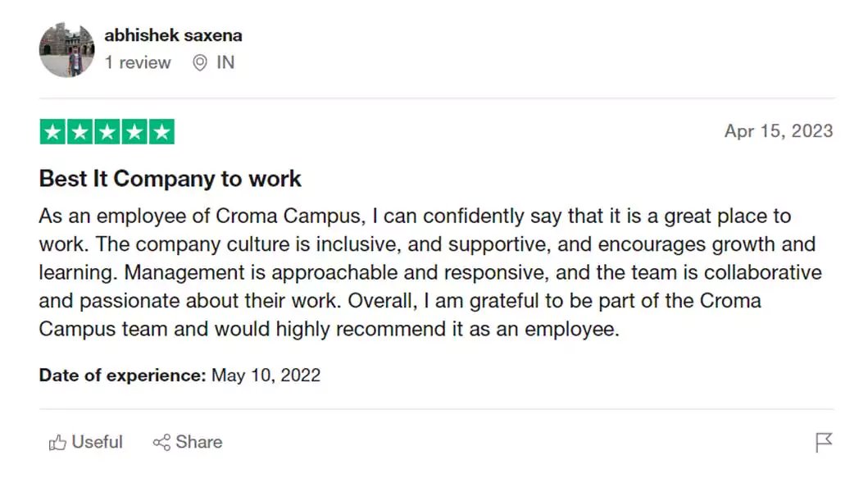The image size is (868, 483).
Task: Click the '1 review' count text
Action: (x=138, y=63)
